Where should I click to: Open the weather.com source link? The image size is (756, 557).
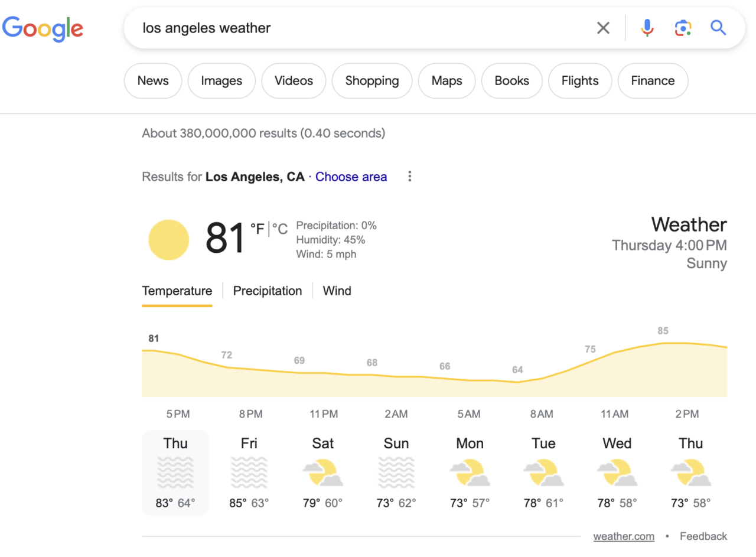coord(624,536)
